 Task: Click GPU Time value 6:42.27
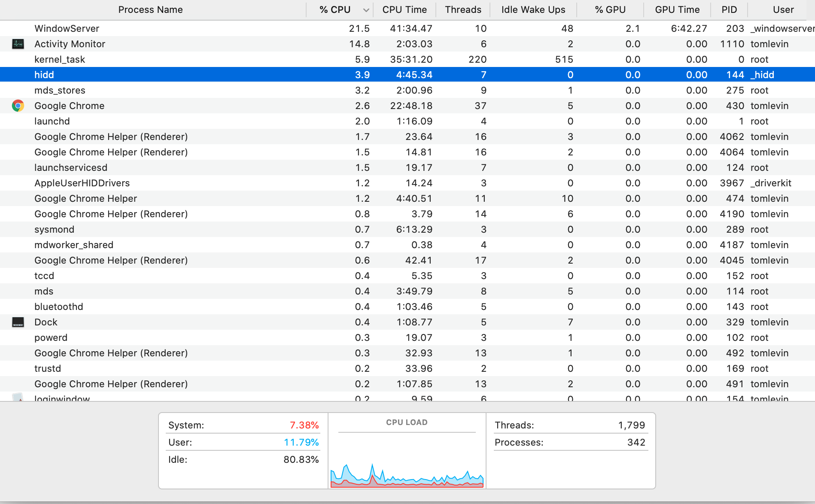pyautogui.click(x=689, y=28)
